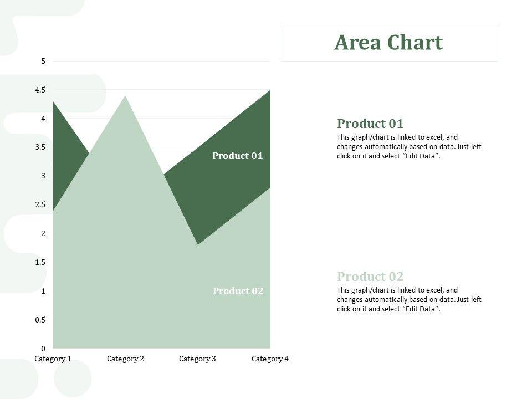Select the dark green "Product 01" heading
The image size is (532, 399).
coord(370,124)
